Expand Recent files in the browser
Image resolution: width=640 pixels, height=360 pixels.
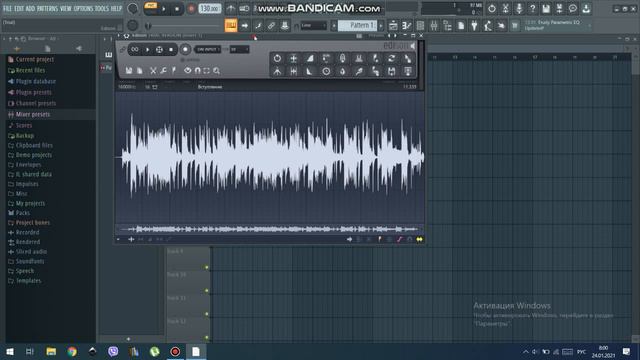click(x=30, y=70)
